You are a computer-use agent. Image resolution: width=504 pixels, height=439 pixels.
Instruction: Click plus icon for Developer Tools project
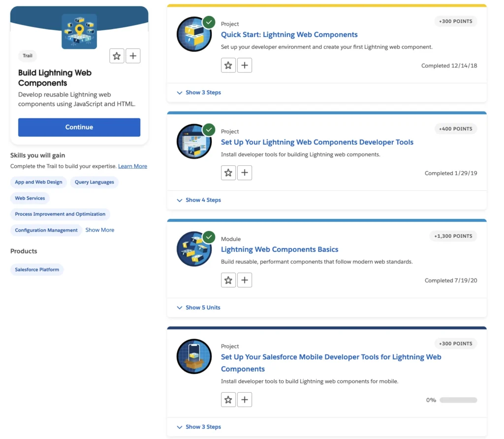245,173
